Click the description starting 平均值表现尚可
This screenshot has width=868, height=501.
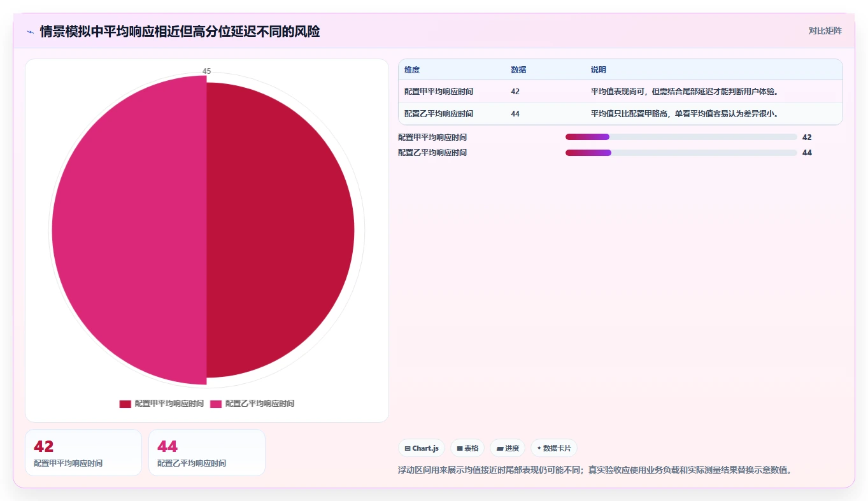coord(685,92)
